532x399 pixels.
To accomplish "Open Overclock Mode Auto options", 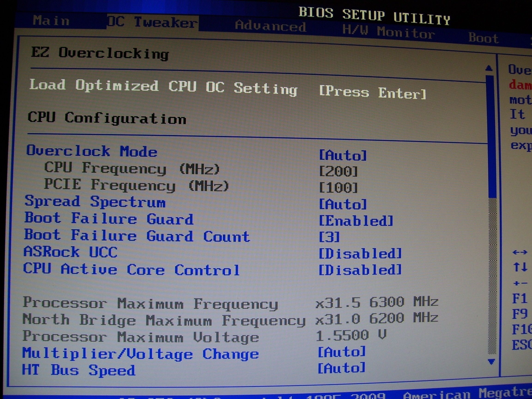I will [x=343, y=155].
